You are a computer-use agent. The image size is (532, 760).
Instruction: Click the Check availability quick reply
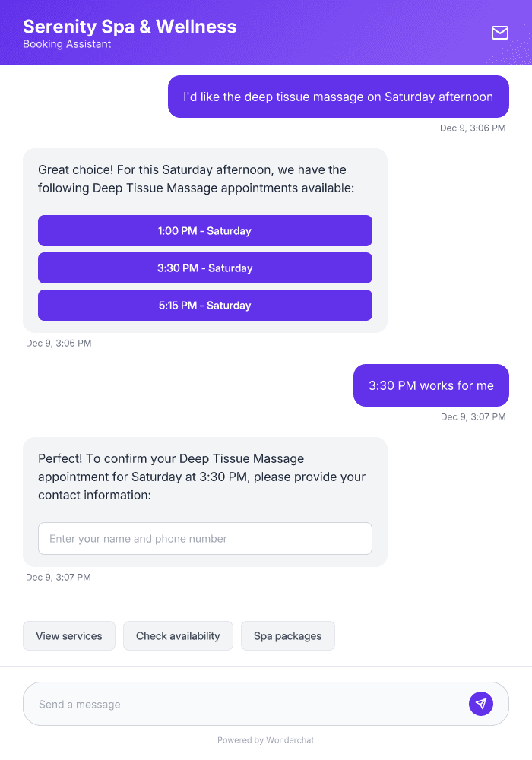point(178,635)
